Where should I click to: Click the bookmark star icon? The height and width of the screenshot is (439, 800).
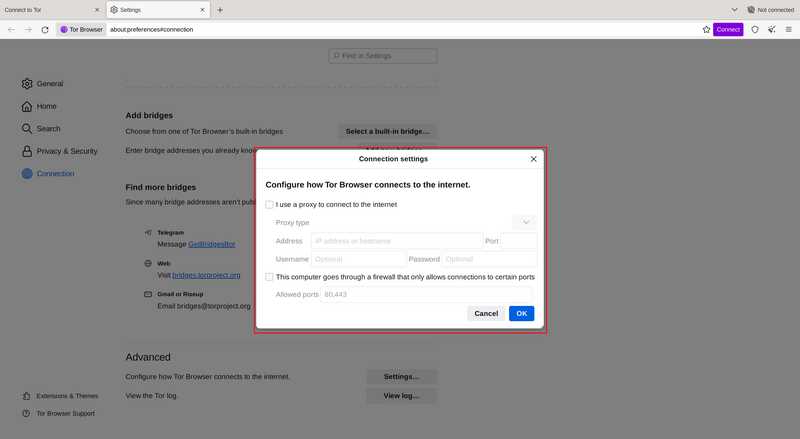coord(706,30)
